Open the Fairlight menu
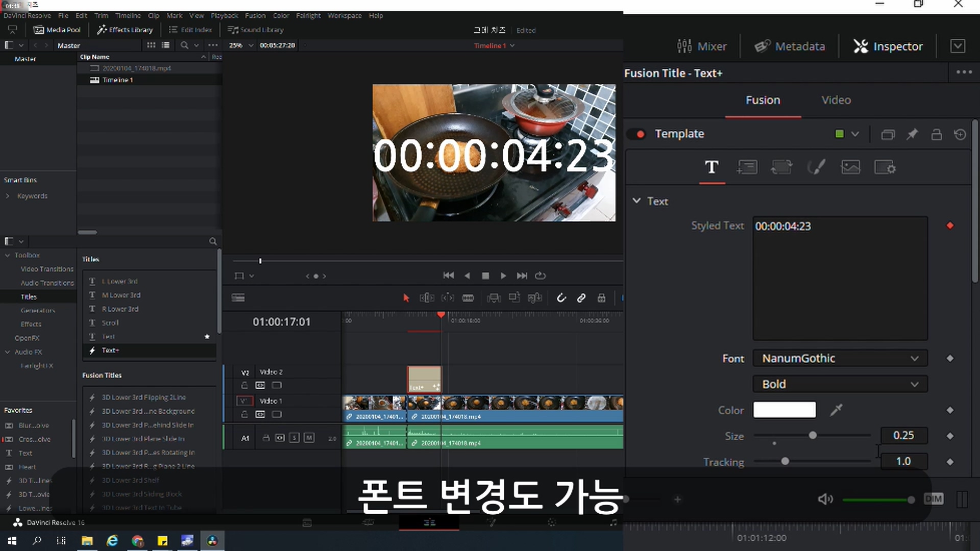This screenshot has height=551, width=980. [308, 16]
